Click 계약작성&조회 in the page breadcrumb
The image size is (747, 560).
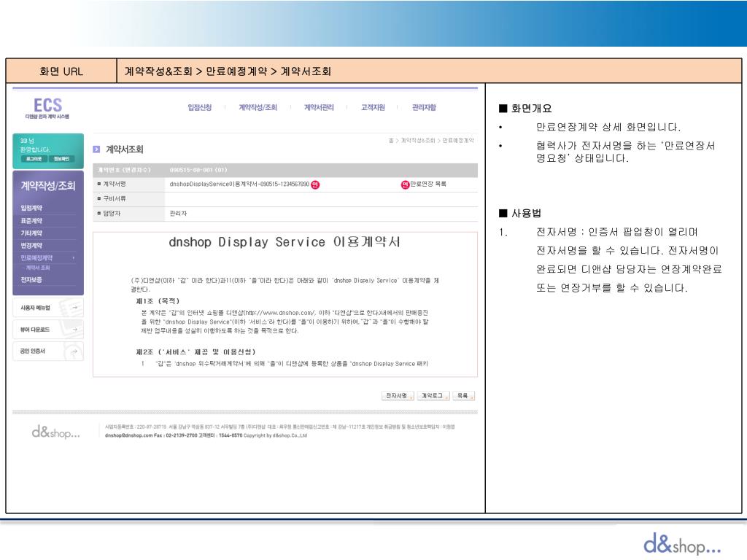(x=418, y=141)
